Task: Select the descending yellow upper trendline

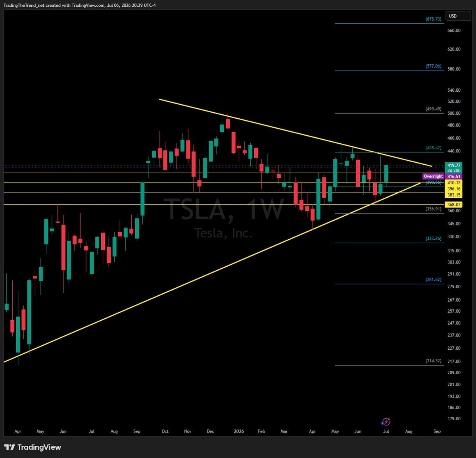Action: [296, 132]
